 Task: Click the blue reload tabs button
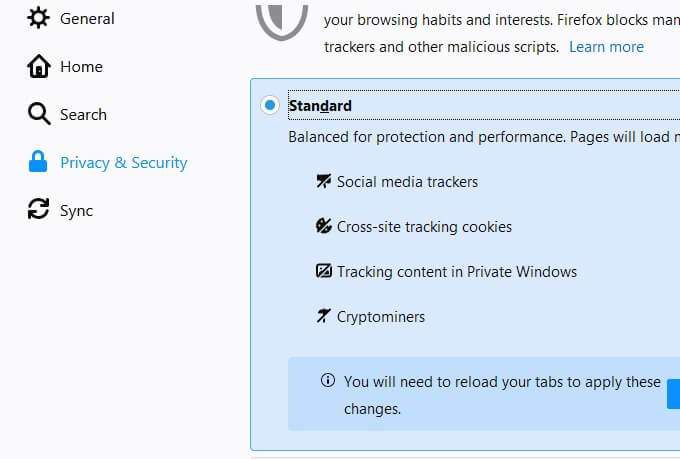673,394
